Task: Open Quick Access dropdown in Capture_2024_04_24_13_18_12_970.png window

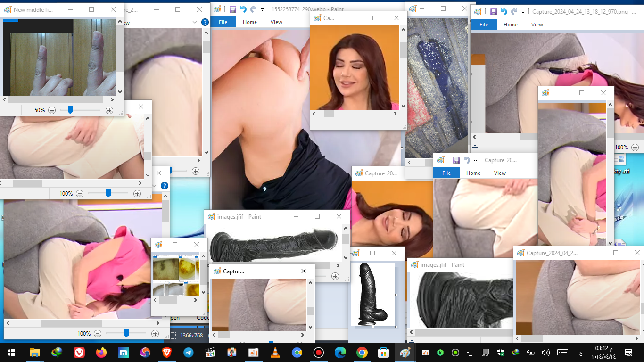Action: [523, 12]
